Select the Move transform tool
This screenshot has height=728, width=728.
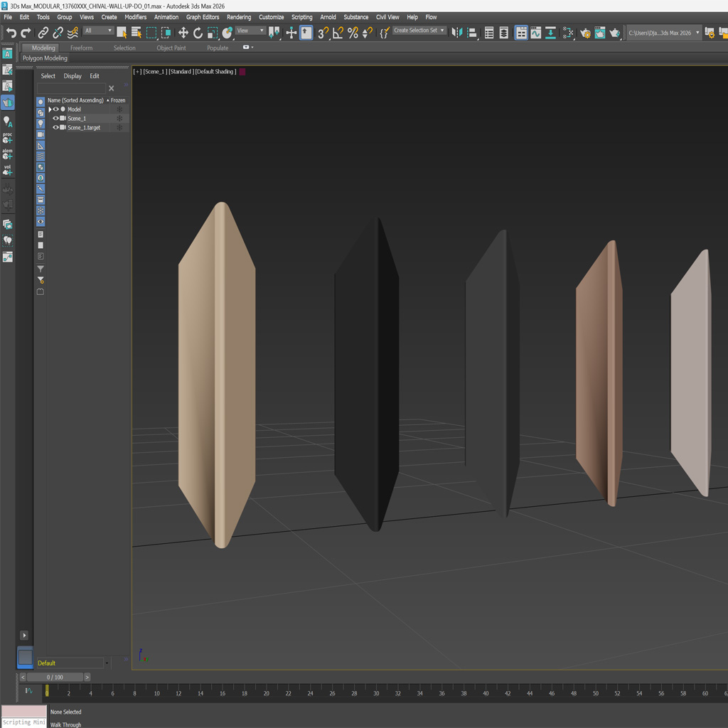pyautogui.click(x=183, y=33)
